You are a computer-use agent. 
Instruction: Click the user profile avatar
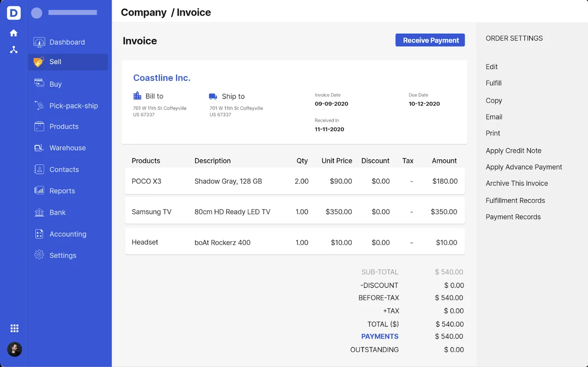[14, 349]
